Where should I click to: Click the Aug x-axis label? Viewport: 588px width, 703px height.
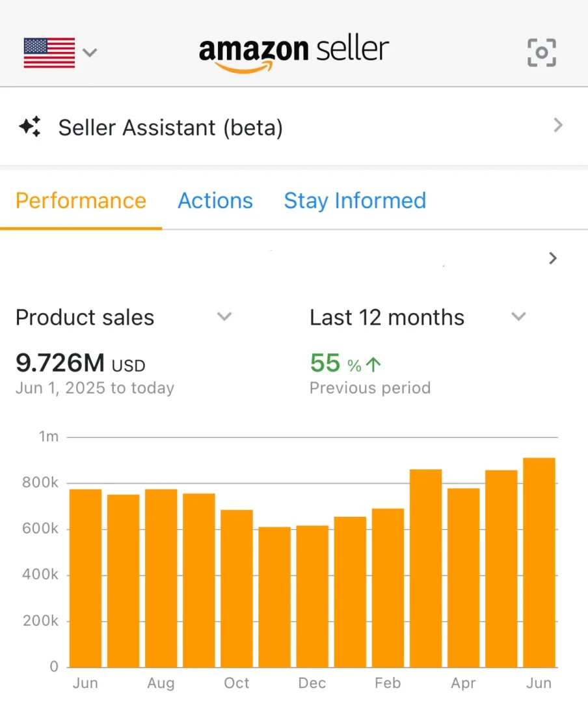click(161, 683)
